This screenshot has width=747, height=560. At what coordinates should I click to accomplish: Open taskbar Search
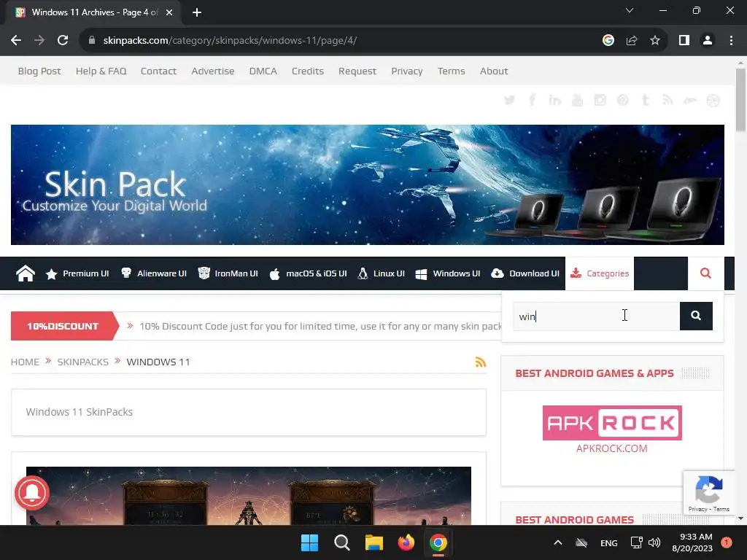(x=341, y=542)
